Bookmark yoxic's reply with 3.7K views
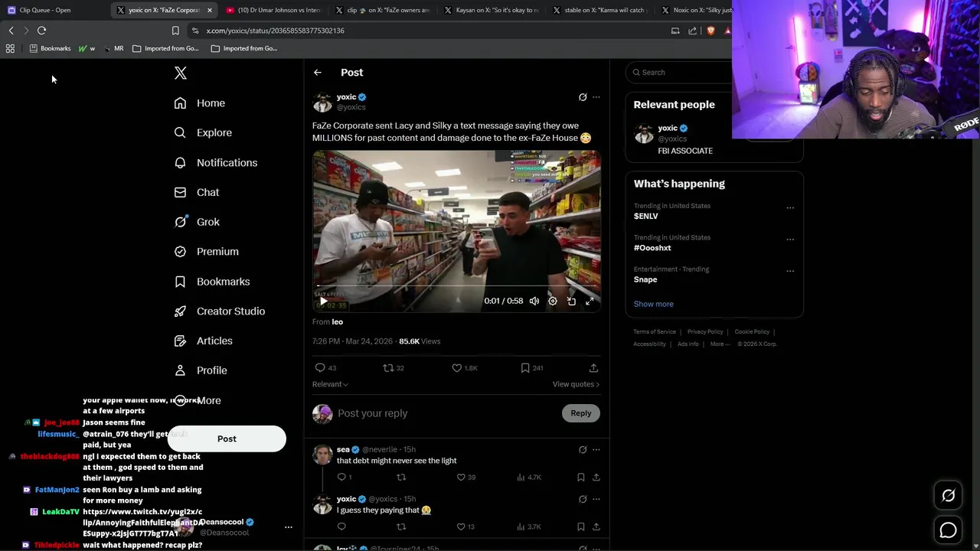The image size is (980, 551). [x=581, y=527]
